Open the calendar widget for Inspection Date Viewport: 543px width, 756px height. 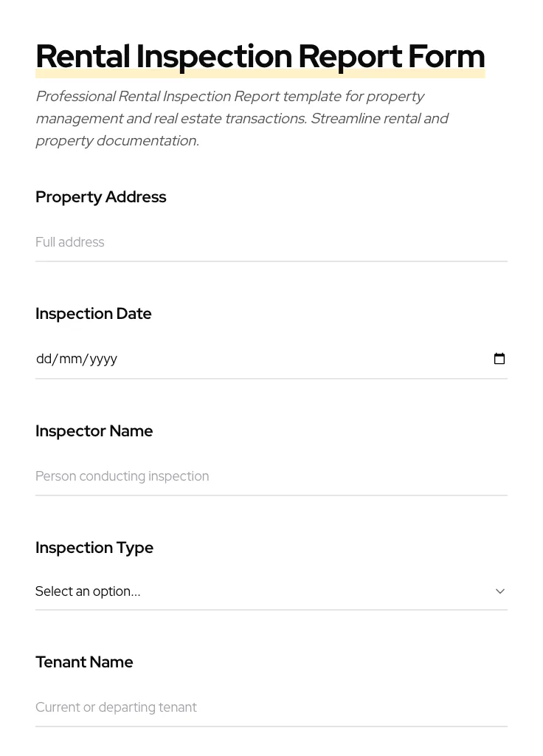499,358
